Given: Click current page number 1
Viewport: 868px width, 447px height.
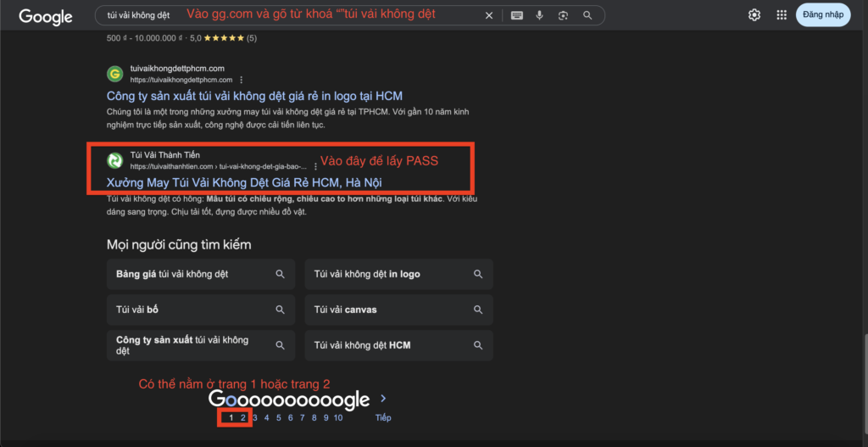Looking at the screenshot, I should click(x=231, y=417).
